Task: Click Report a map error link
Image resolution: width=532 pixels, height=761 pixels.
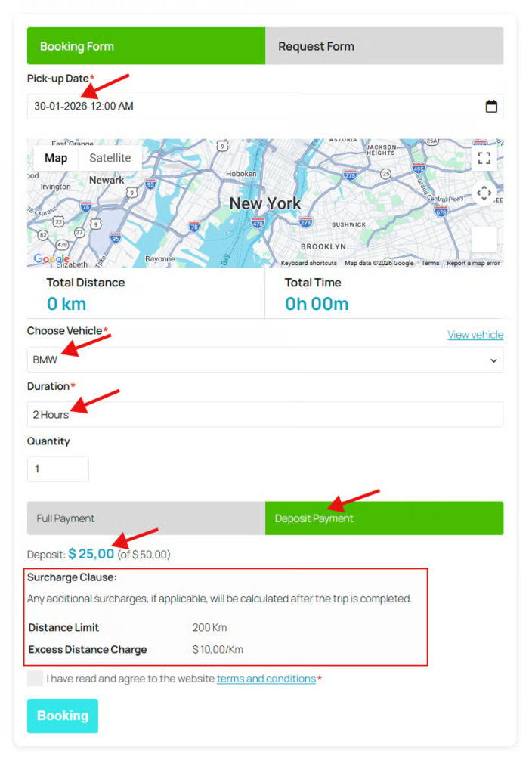Action: pos(473,263)
